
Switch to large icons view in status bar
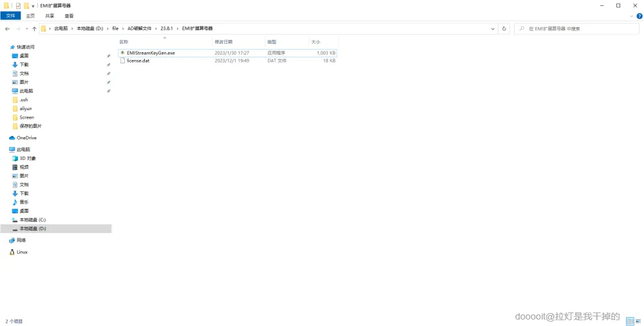639,321
